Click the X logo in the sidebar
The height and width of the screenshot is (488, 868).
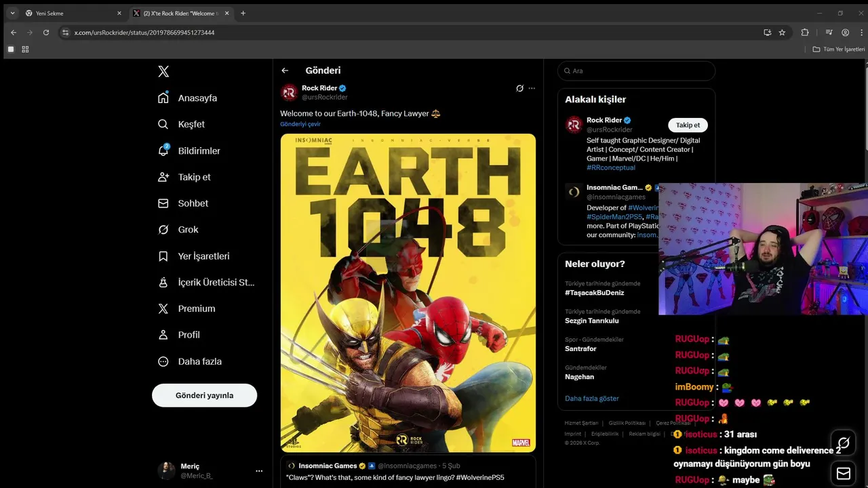pos(163,71)
